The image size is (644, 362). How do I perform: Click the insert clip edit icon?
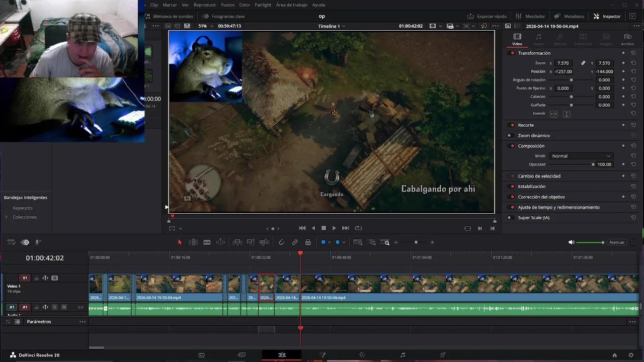pyautogui.click(x=237, y=242)
